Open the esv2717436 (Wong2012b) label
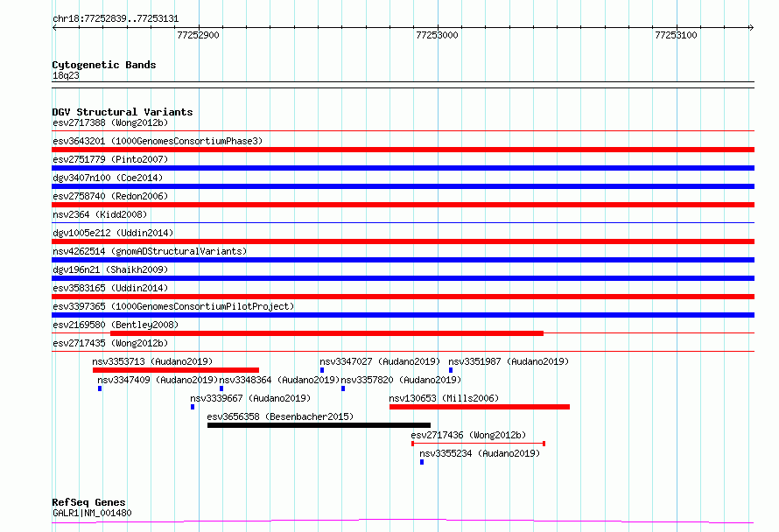Screen dimensions: 779x532 click(468, 435)
